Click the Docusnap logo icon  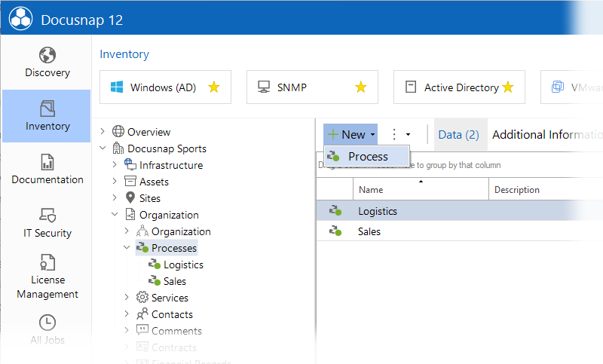(x=21, y=18)
